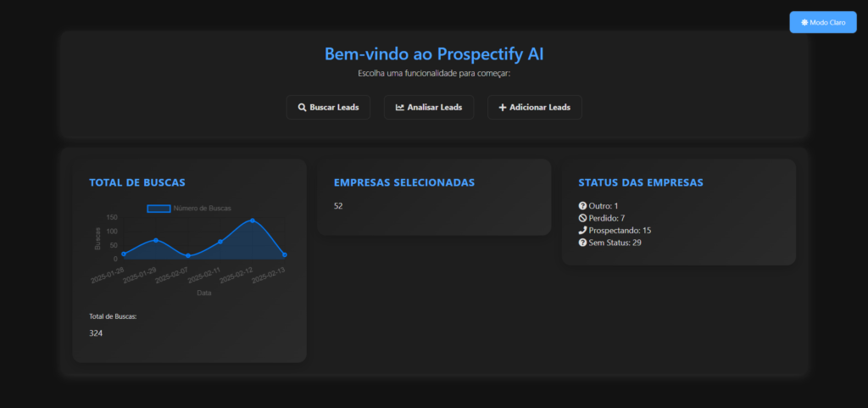Switch the theme with Modo Claro text

[827, 23]
